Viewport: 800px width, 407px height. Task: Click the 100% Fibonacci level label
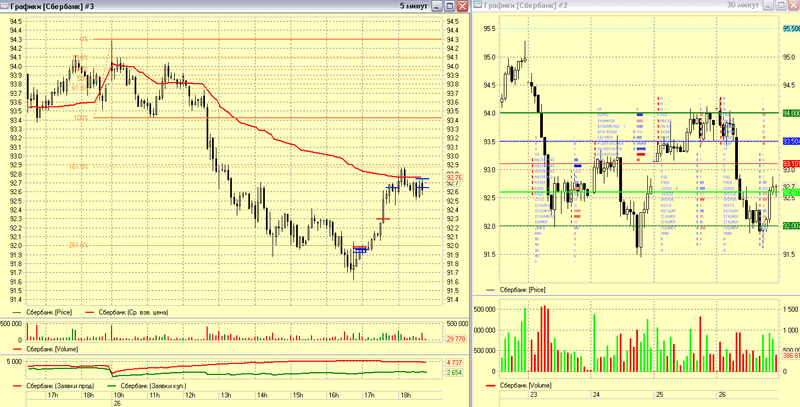pyautogui.click(x=81, y=118)
